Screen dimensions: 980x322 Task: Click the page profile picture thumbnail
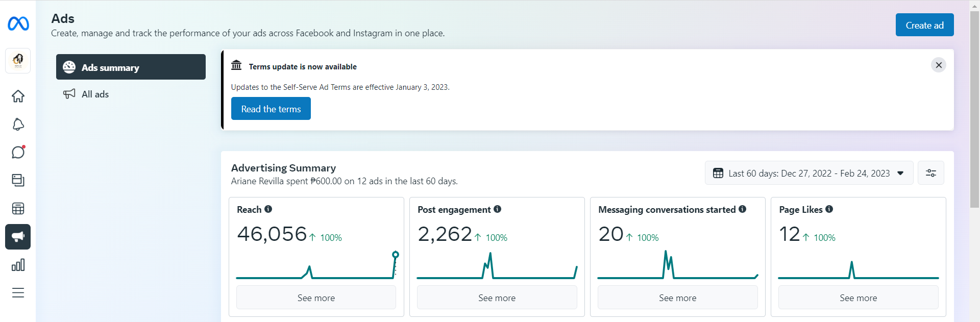click(18, 61)
